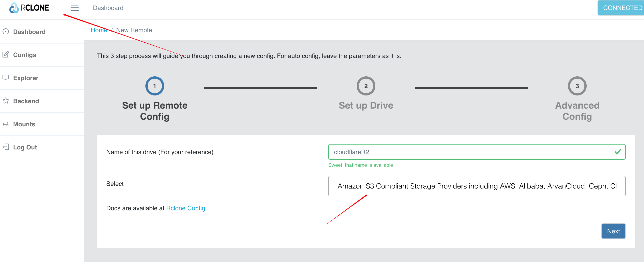Toggle the hamburger sidebar menu
The height and width of the screenshot is (262, 644).
74,8
